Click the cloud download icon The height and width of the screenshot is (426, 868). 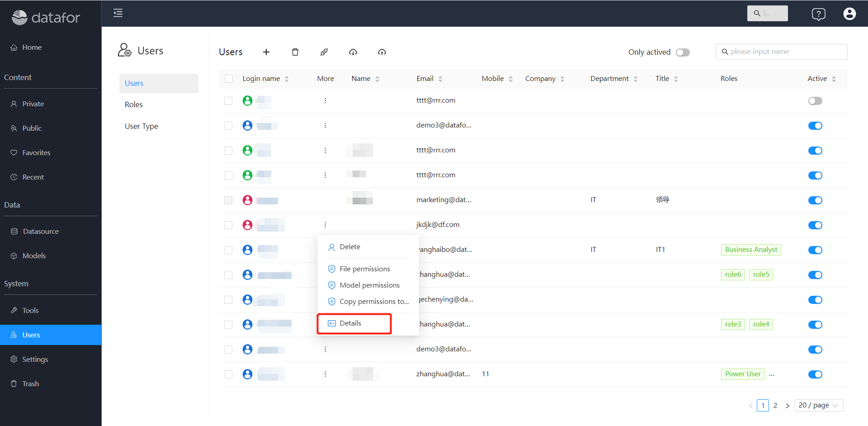pos(353,52)
